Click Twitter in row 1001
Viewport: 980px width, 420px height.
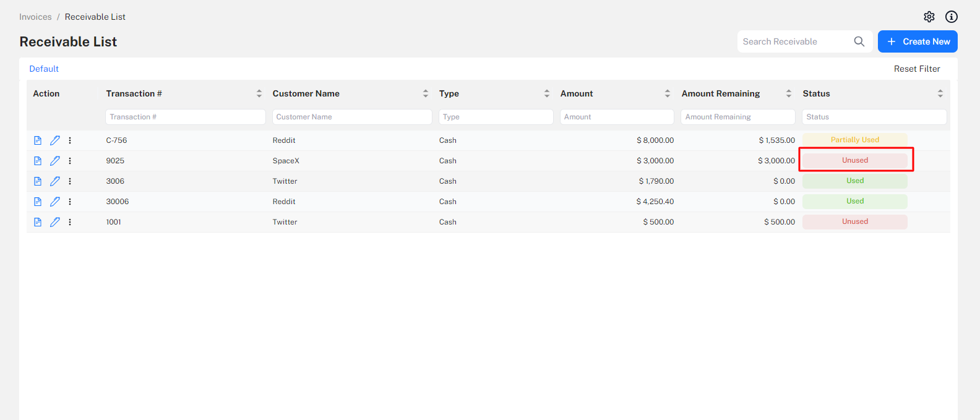(285, 222)
